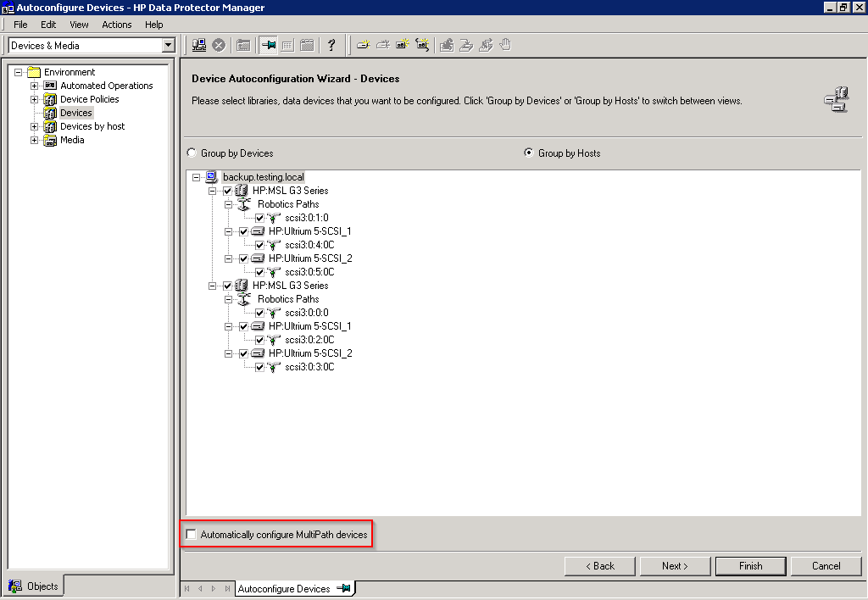Collapse the backup.testing.local host node
Viewport: 868px width, 600px height.
point(197,177)
